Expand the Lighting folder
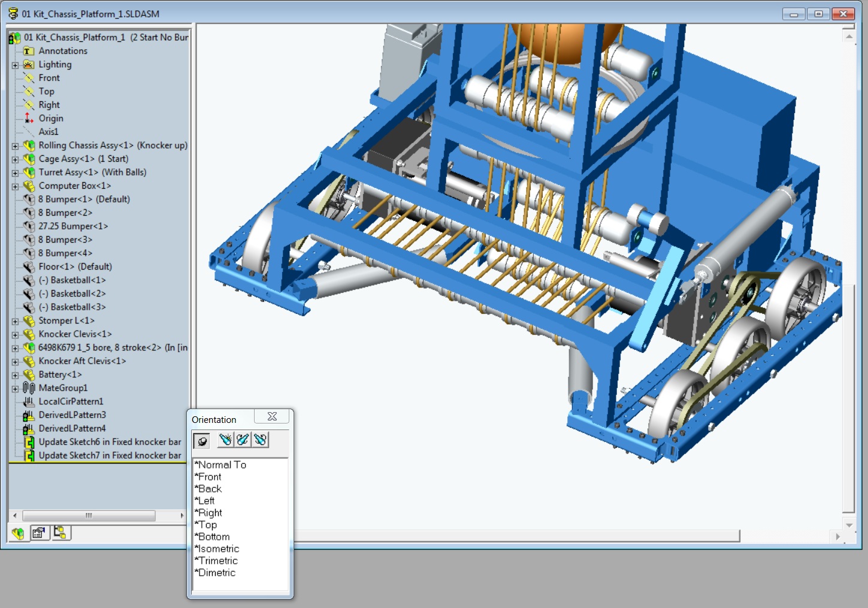This screenshot has width=868, height=608. coord(15,65)
